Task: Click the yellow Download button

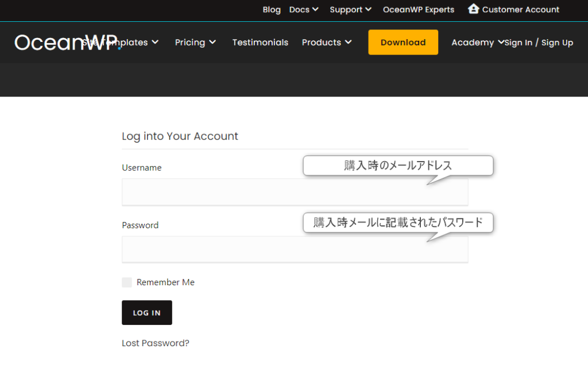Action: click(x=403, y=43)
